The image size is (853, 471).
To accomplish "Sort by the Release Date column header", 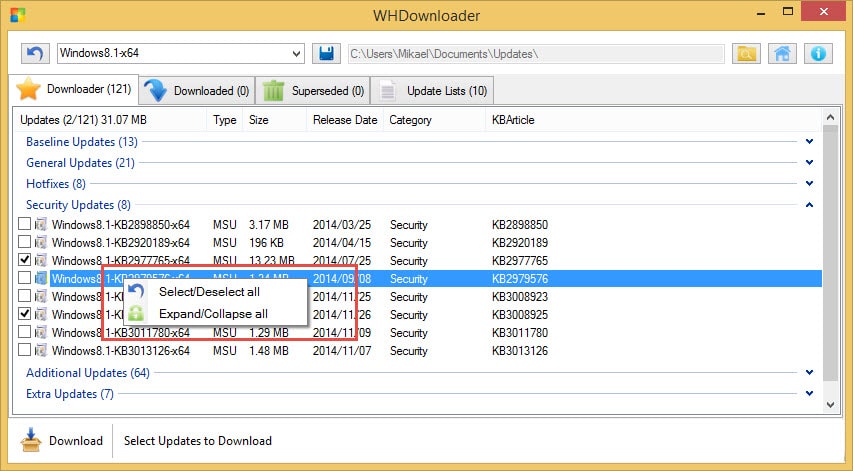I will pyautogui.click(x=345, y=120).
